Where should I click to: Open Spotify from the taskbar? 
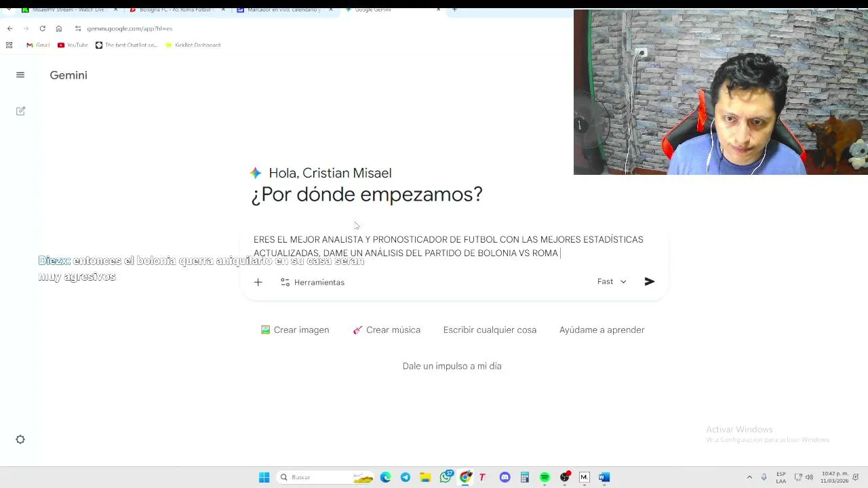[545, 477]
